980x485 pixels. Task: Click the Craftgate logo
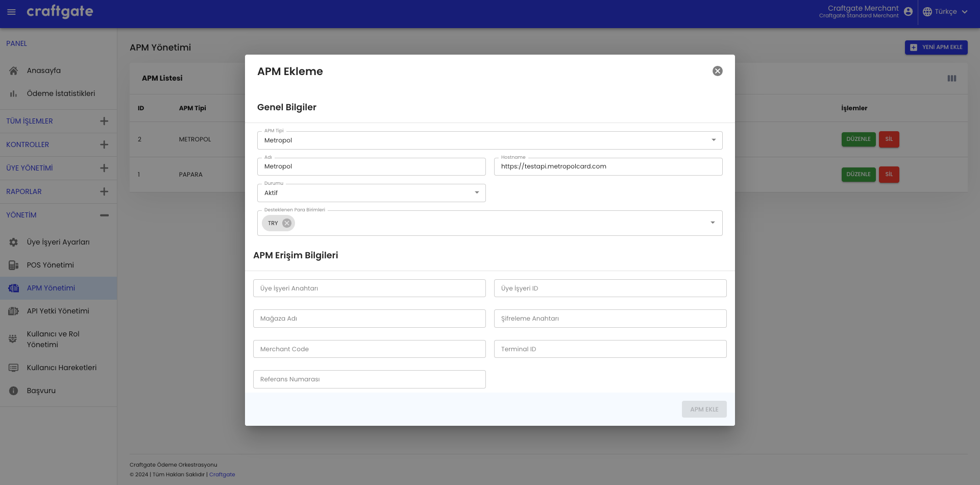pyautogui.click(x=60, y=12)
